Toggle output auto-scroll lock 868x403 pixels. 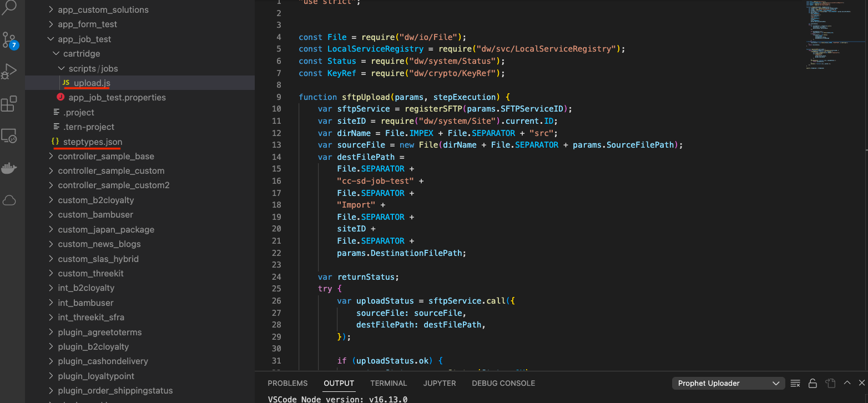point(813,383)
